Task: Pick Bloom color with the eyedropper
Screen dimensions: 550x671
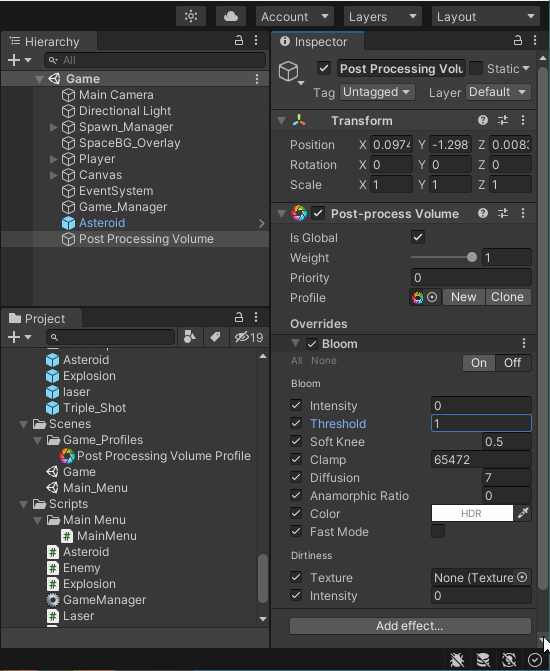Action: tap(523, 513)
